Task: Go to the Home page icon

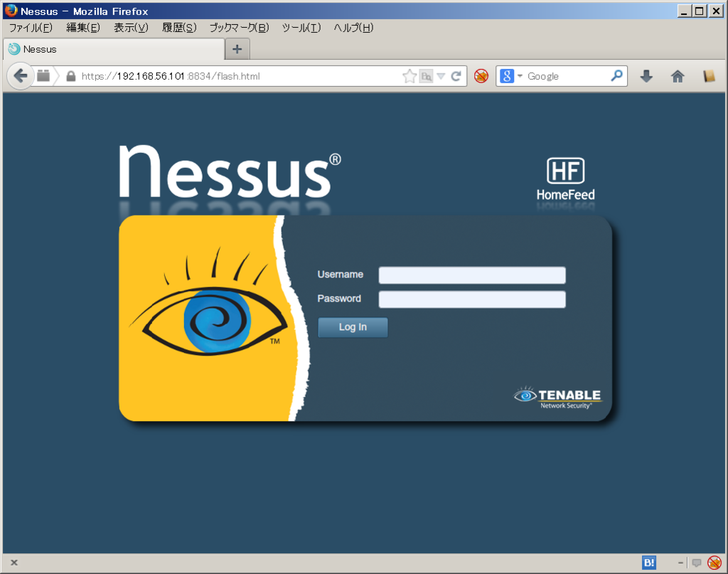Action: pos(678,75)
